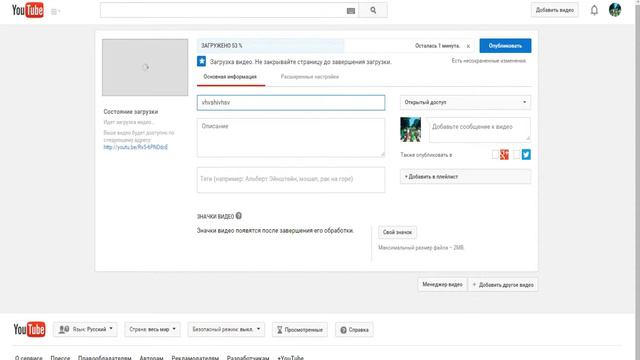This screenshot has height=360, width=640.
Task: Click the Максимальный размер файла note
Action: click(x=421, y=248)
